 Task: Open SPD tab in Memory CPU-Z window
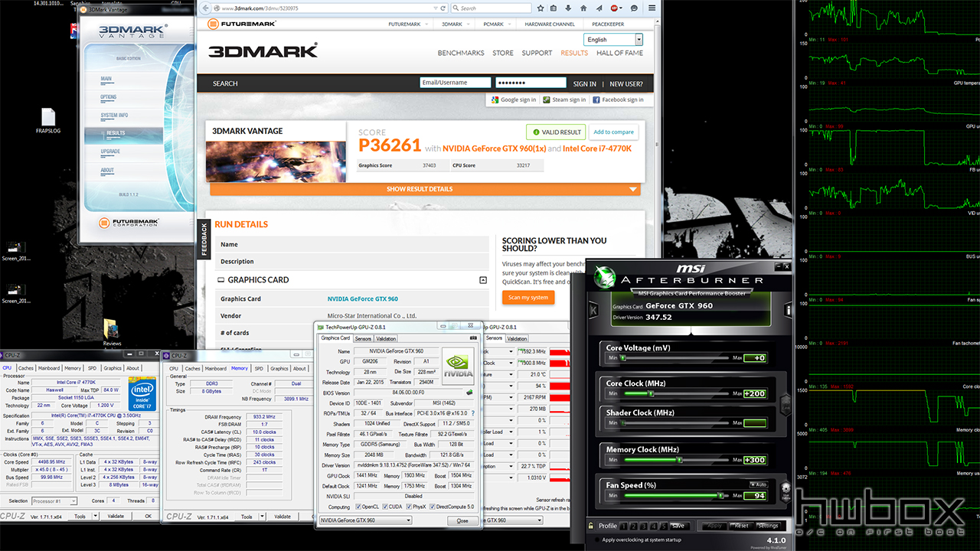[x=259, y=368]
